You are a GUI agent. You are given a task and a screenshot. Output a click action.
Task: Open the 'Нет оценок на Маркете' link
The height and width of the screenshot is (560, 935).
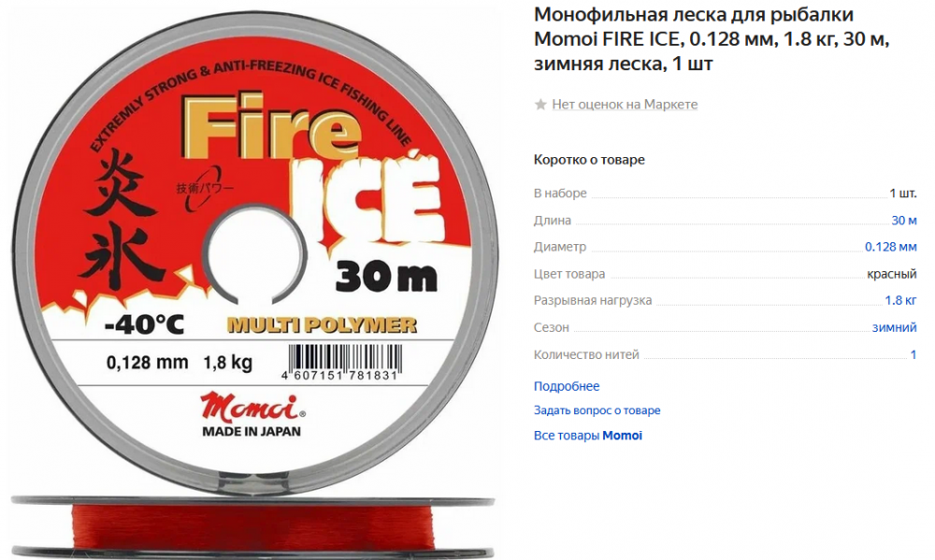(625, 105)
